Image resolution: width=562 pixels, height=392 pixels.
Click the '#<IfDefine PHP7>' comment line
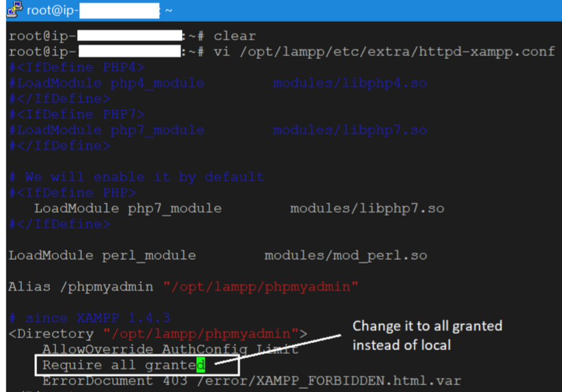pos(77,114)
